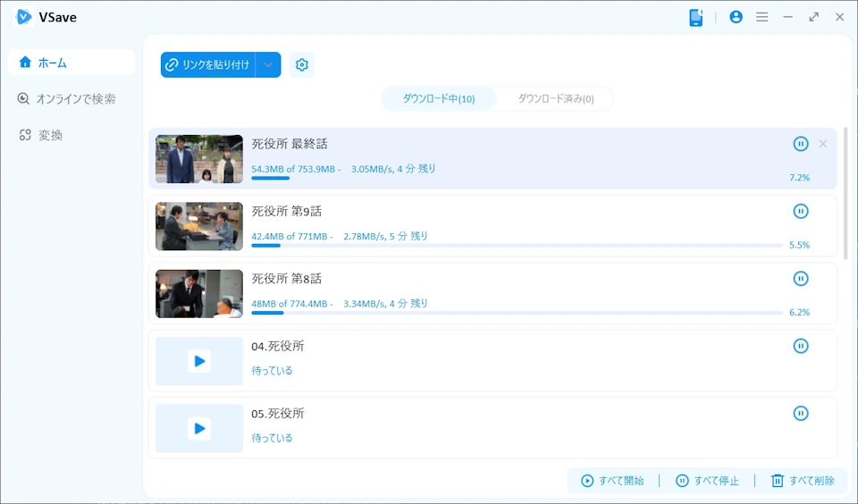Pause the queued 04.死役所 item
Screen dimensions: 858x504
[x=801, y=346]
